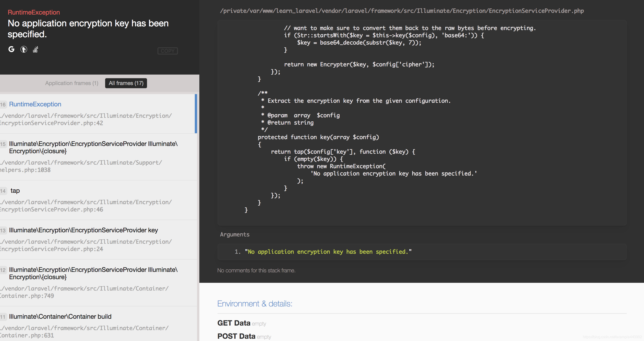Switch to Application frames (1) tab
The image size is (644, 341).
click(71, 83)
